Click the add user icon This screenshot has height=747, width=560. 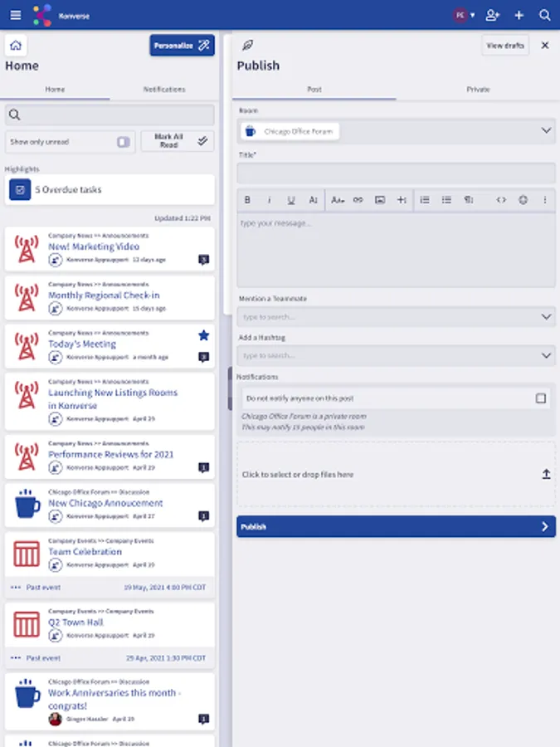pyautogui.click(x=492, y=15)
